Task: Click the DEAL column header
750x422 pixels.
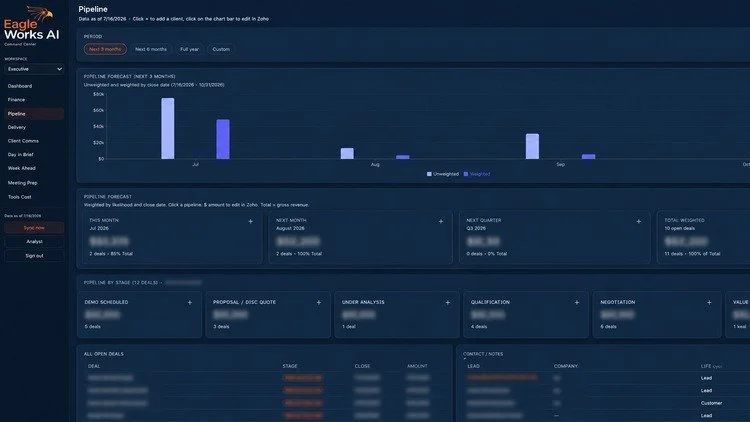Action: 94,366
